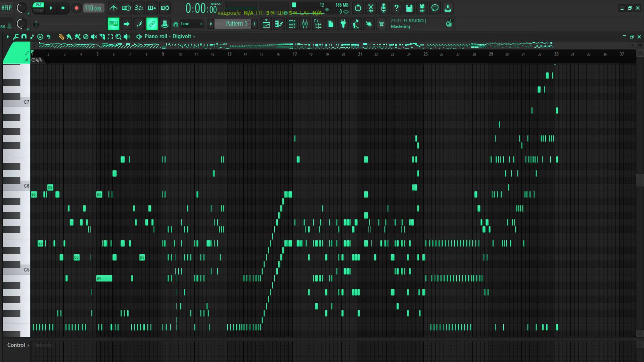Select the Slice tool
Viewport: 644px width, 362px height.
point(102,37)
